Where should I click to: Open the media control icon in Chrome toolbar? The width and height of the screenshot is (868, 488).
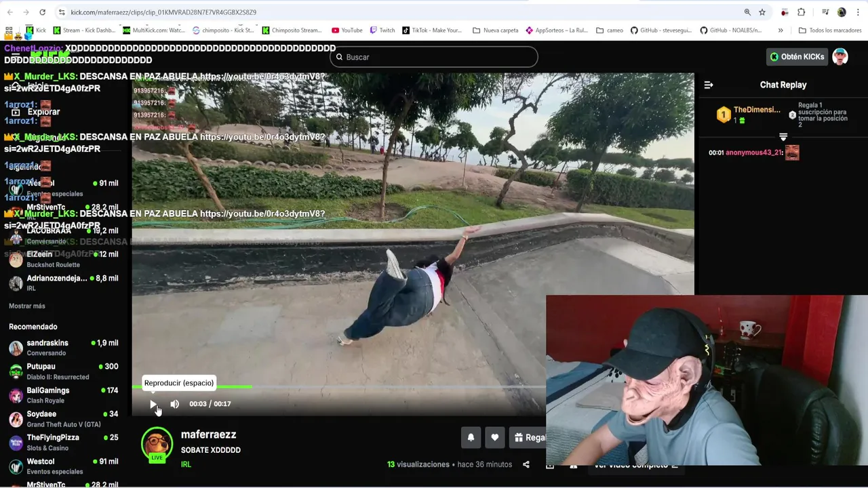[x=825, y=12]
